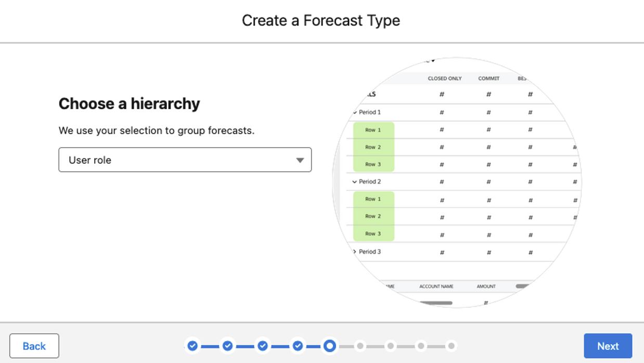Go to the Next wizard step

click(x=608, y=346)
